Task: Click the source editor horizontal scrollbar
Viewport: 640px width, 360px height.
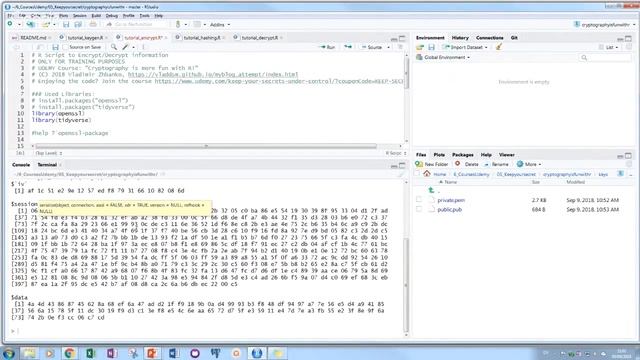Action: (x=206, y=146)
